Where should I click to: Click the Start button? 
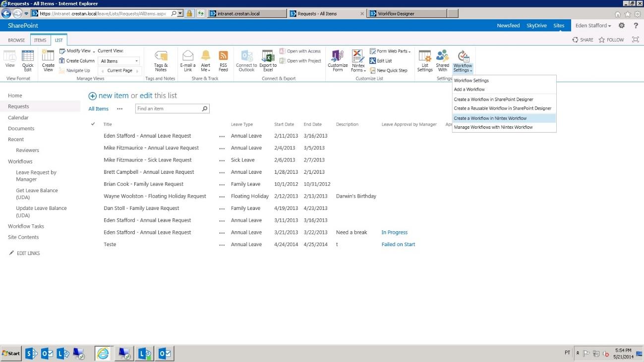click(x=11, y=353)
